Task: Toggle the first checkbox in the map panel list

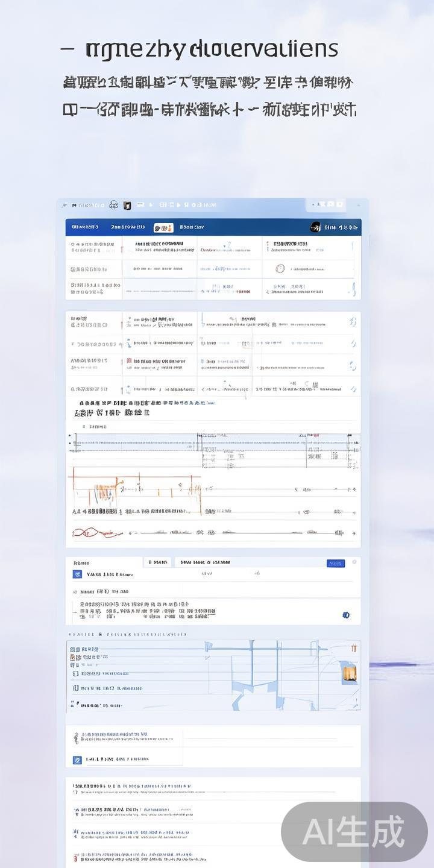Action: coord(75,673)
